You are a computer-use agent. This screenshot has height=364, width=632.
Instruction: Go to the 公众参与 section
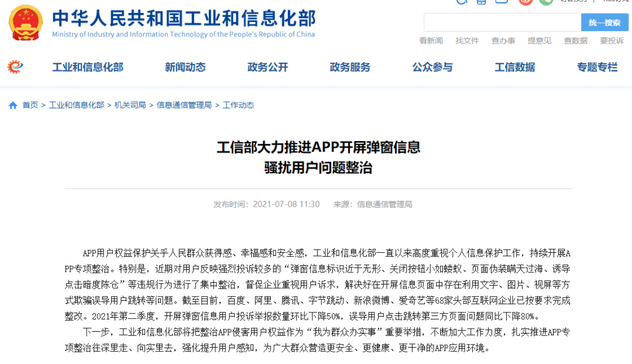[432, 67]
